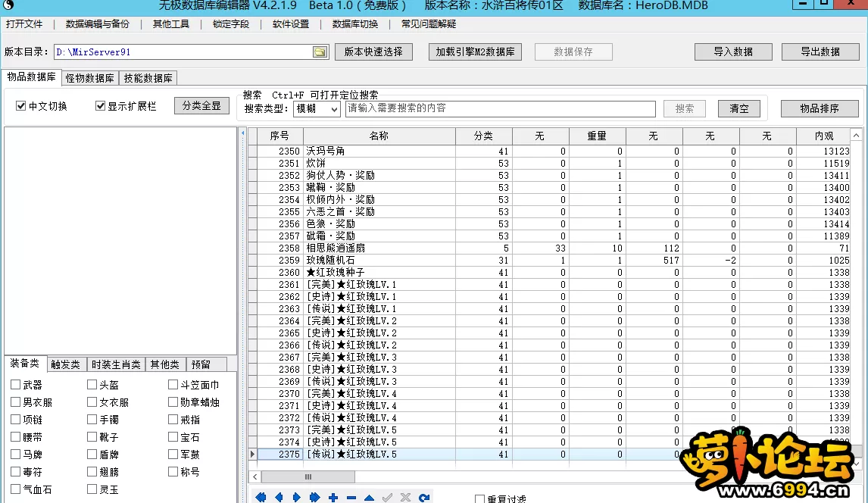Check the 毒符 category box
The height and width of the screenshot is (503, 868).
[15, 471]
